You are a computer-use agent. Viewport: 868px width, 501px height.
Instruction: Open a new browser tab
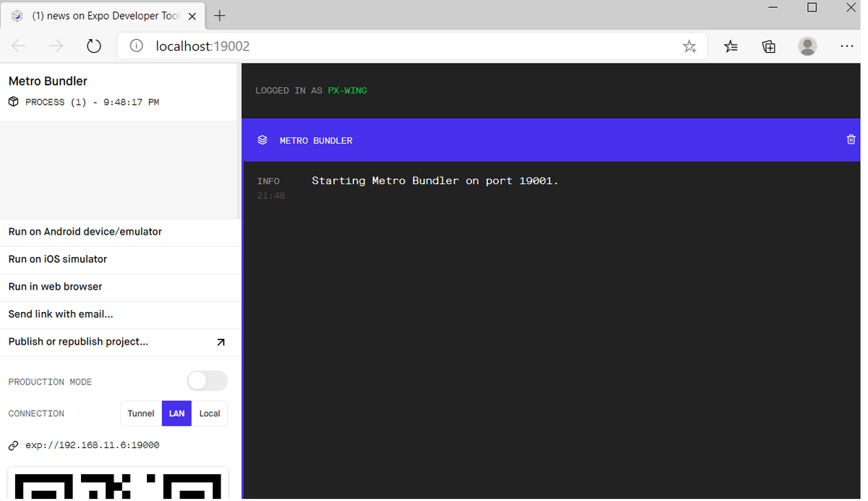[220, 16]
